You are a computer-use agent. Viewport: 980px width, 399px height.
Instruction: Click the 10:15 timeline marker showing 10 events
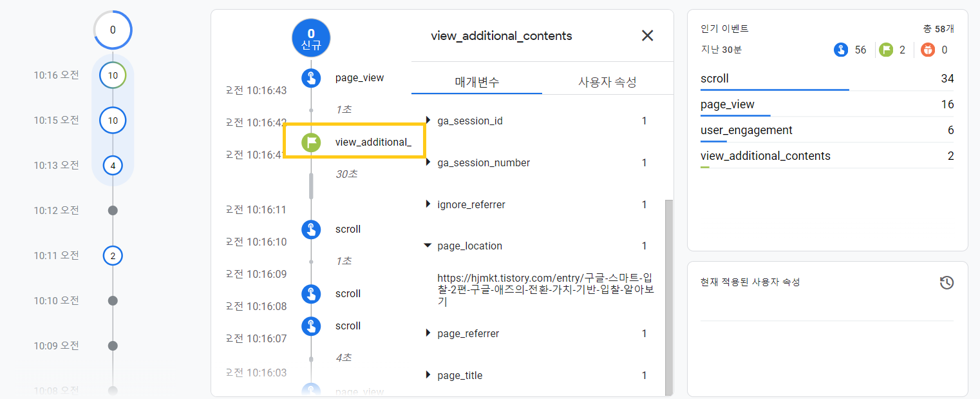pyautogui.click(x=113, y=120)
